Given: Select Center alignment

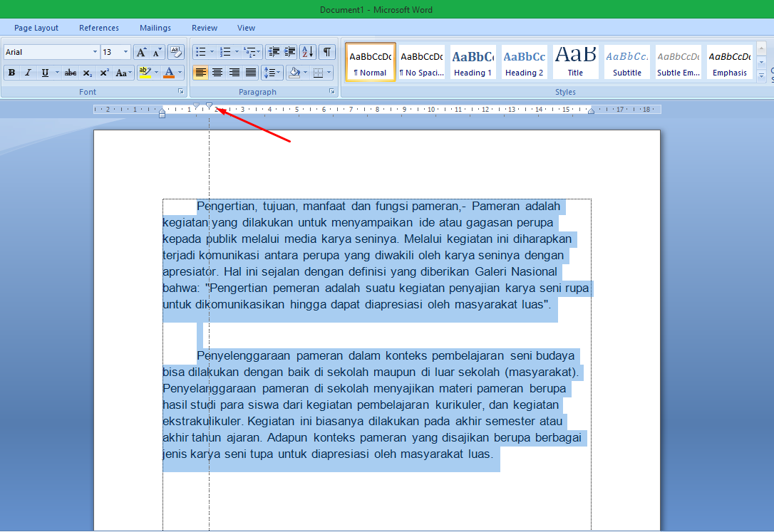Looking at the screenshot, I should [x=217, y=72].
